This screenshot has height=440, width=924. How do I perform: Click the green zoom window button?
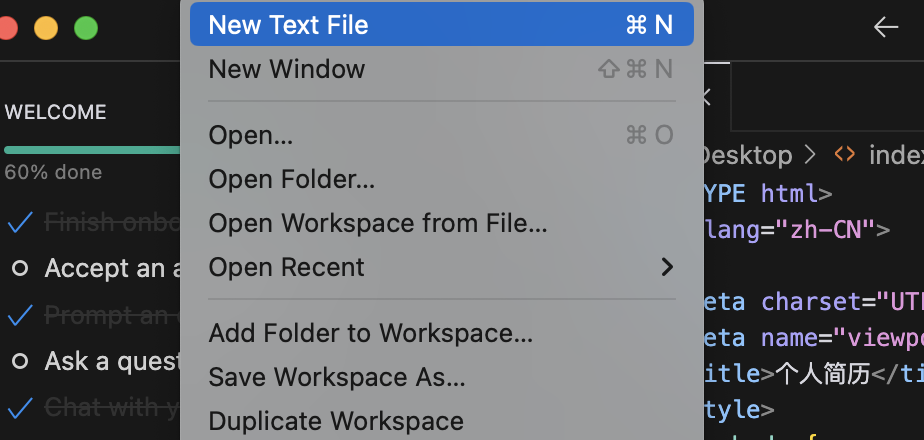click(85, 28)
